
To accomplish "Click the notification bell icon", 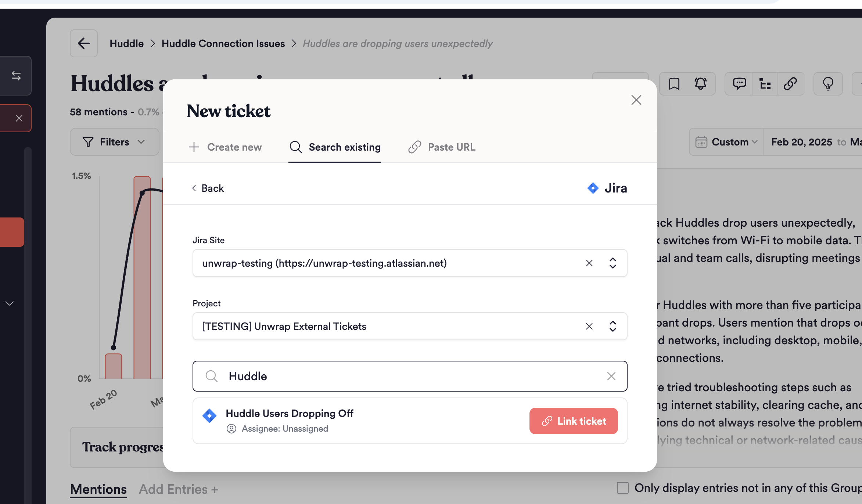I will click(x=700, y=84).
